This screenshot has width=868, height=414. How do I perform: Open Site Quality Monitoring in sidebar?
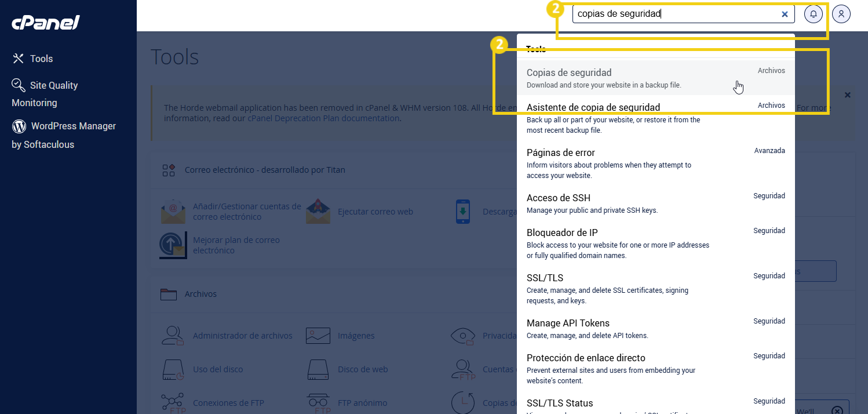tap(45, 94)
